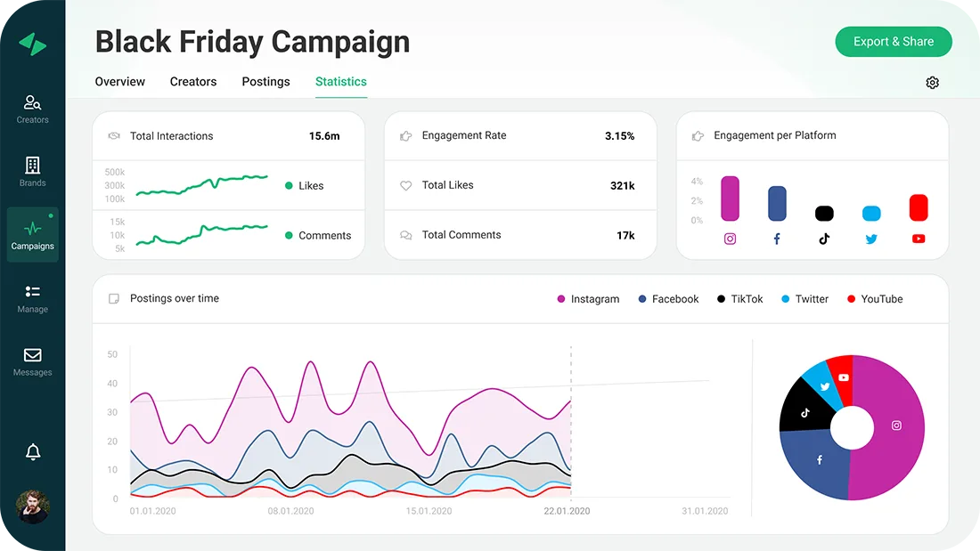The image size is (980, 551).
Task: Toggle the TikTok legend entry
Action: 739,299
